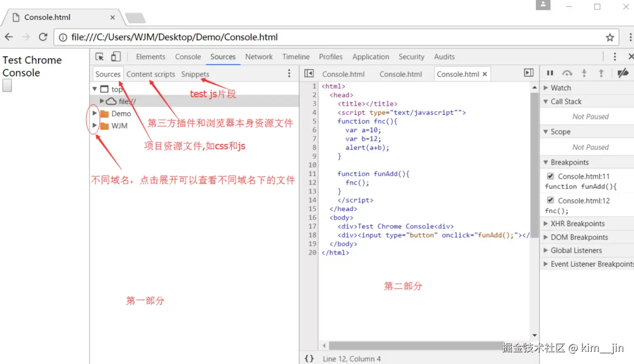Open the Security panel
Viewport: 634px width, 364px height.
(411, 57)
